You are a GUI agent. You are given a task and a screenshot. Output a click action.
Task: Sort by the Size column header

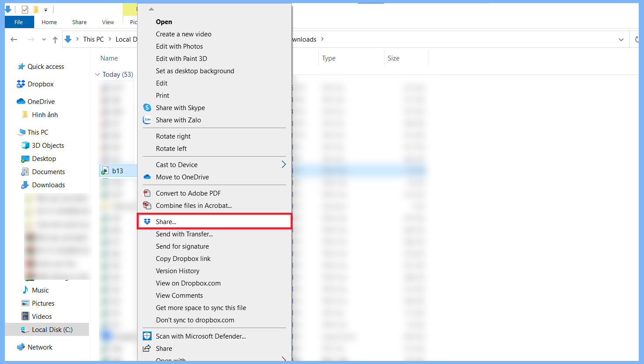(393, 58)
